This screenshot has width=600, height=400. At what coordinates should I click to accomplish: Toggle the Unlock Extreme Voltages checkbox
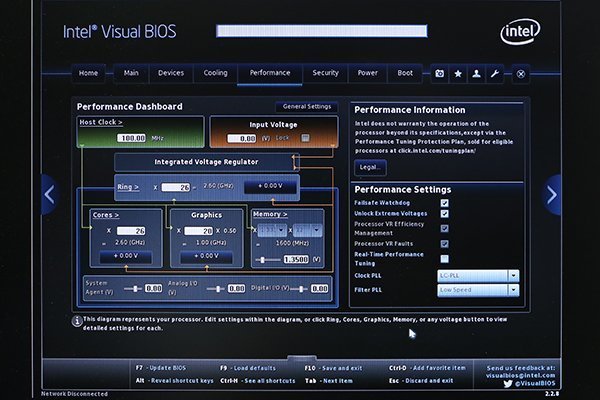tap(444, 215)
